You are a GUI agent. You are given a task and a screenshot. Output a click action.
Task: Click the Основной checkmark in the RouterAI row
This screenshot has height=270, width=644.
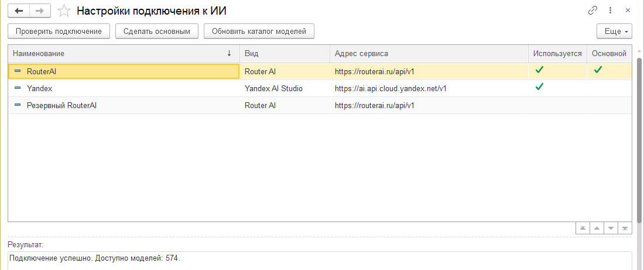598,70
